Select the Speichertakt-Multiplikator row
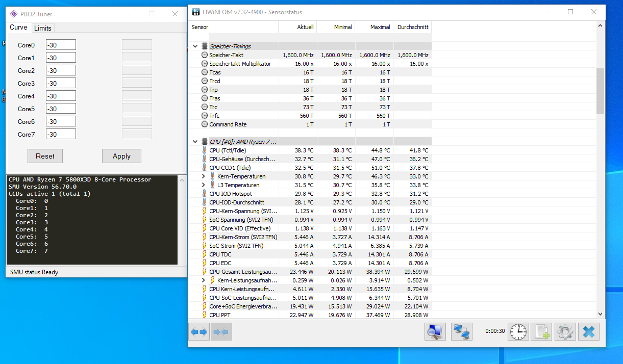 click(x=310, y=64)
